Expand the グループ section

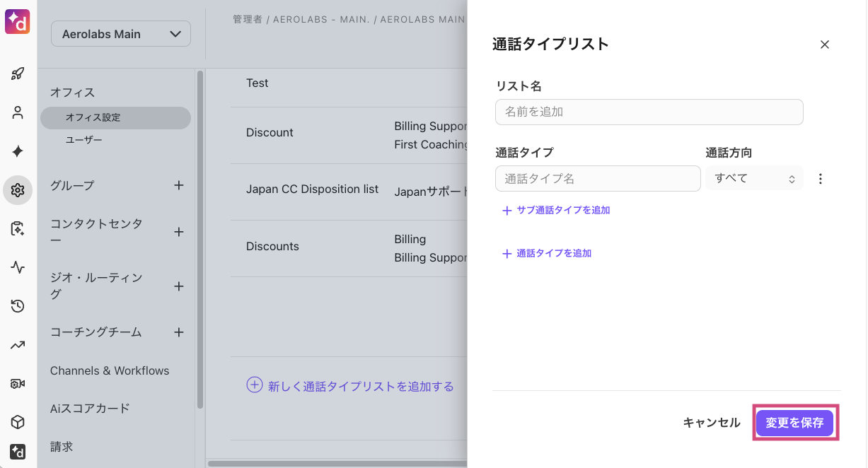point(178,185)
